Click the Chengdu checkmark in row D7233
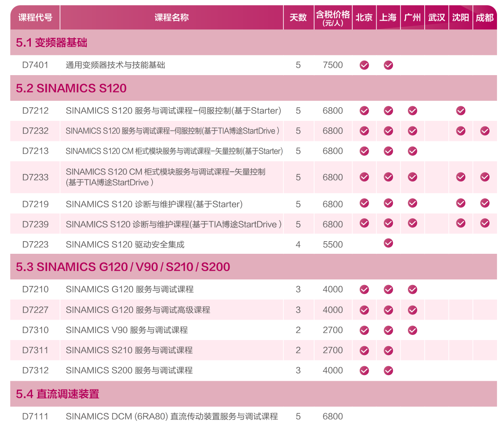504x439 pixels. click(485, 177)
